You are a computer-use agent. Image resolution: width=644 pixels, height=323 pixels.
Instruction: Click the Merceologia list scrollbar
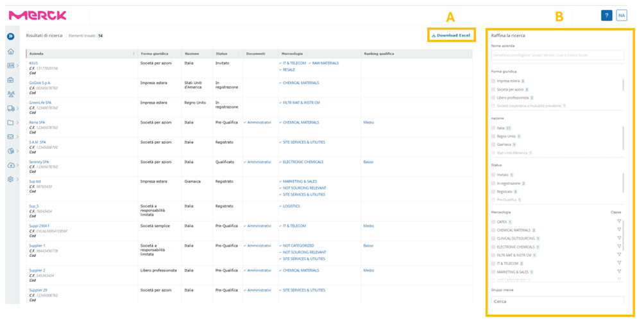click(x=623, y=235)
